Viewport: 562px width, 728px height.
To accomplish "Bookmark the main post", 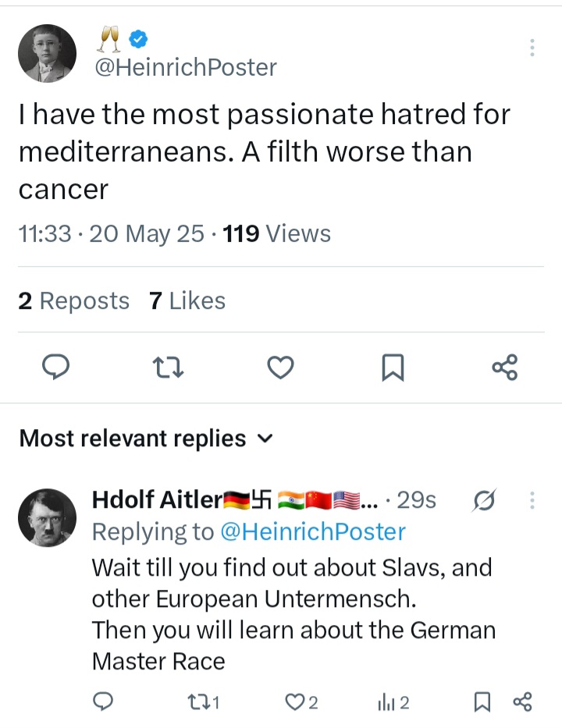I will [x=393, y=367].
